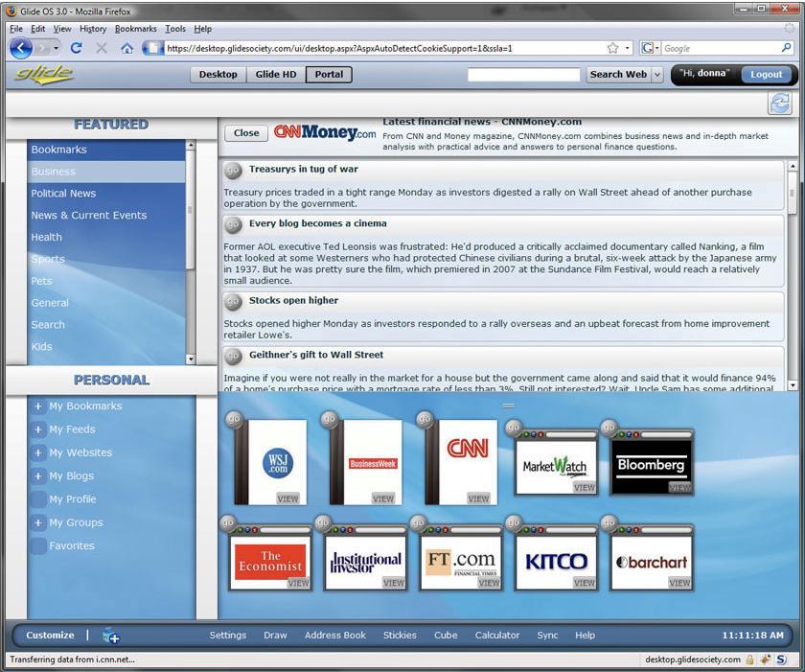Reload the page with the refresh icon
This screenshot has width=805, height=672.
[x=77, y=48]
